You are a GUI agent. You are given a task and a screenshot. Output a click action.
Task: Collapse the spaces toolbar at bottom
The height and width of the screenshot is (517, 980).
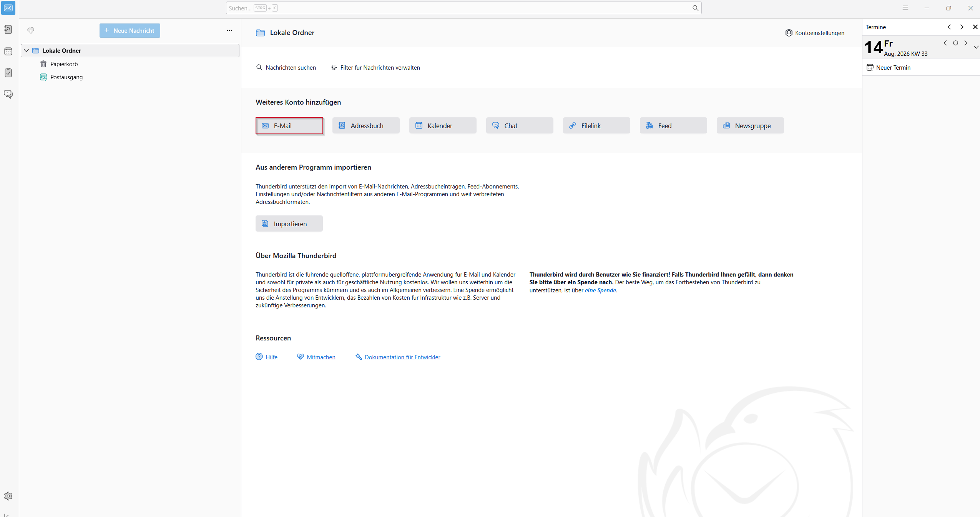tap(7, 514)
